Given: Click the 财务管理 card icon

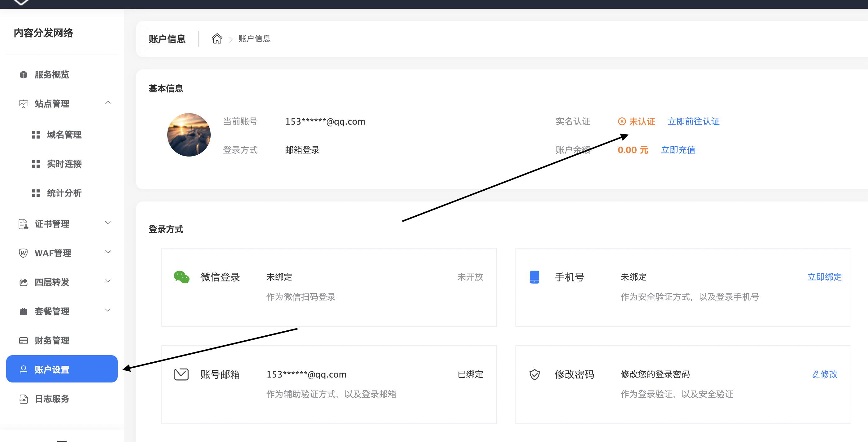Looking at the screenshot, I should [x=23, y=341].
